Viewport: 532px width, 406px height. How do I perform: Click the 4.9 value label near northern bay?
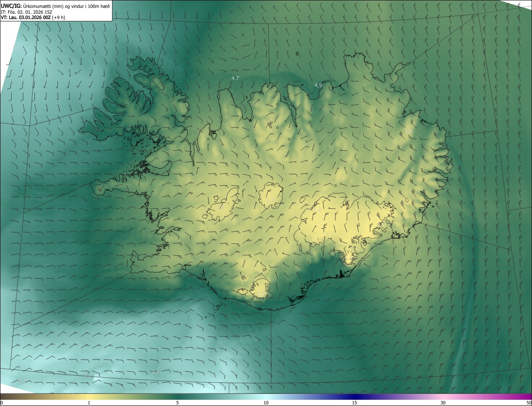point(318,85)
